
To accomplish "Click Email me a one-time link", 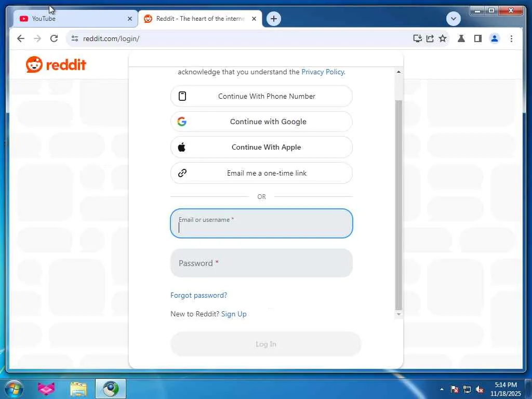I will [x=261, y=173].
